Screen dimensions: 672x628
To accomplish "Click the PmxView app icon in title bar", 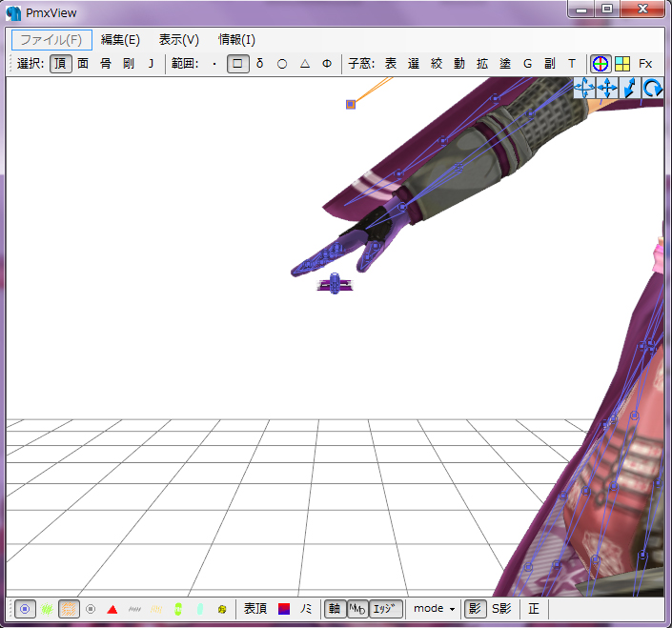I will point(13,13).
